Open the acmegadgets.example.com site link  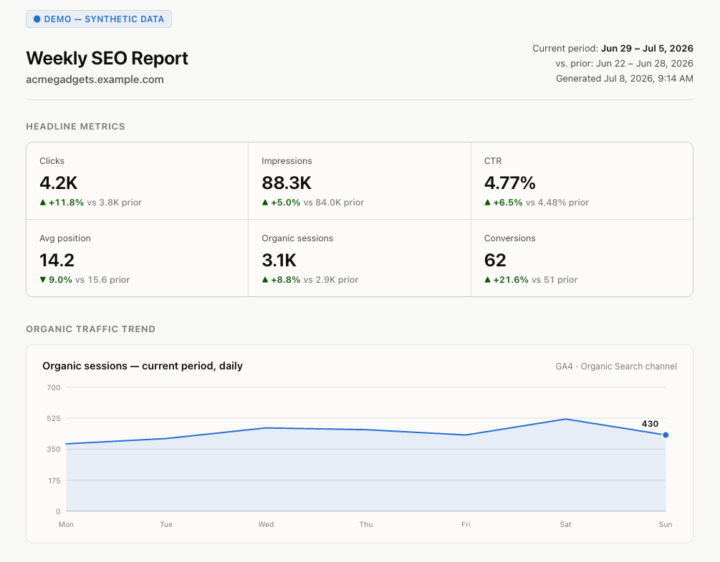click(95, 79)
